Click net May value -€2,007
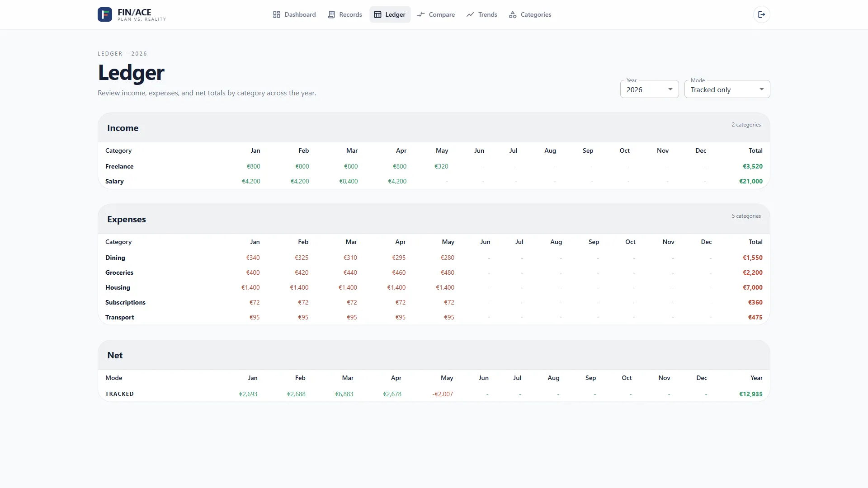 tap(443, 394)
